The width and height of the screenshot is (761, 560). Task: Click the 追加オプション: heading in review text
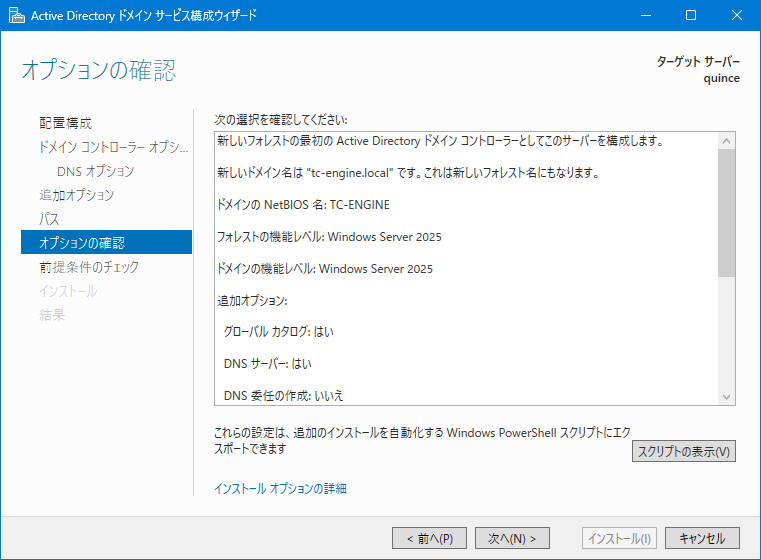pyautogui.click(x=252, y=301)
